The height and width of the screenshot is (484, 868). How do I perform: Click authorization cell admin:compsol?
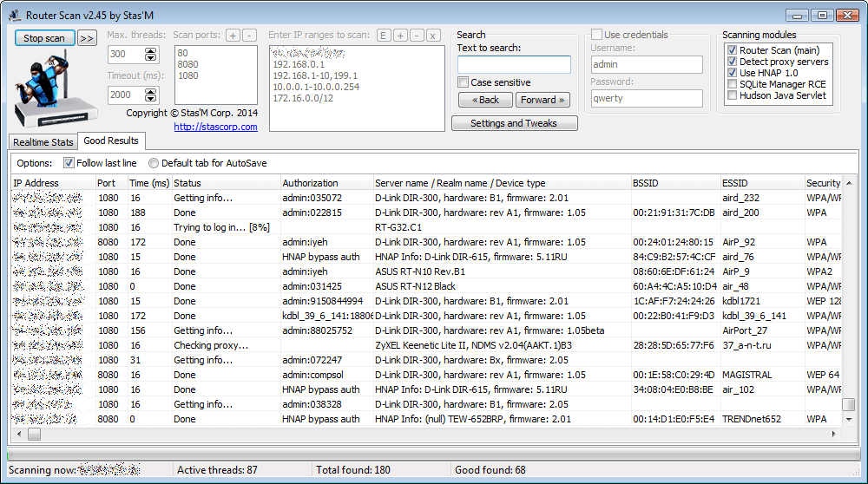click(312, 375)
